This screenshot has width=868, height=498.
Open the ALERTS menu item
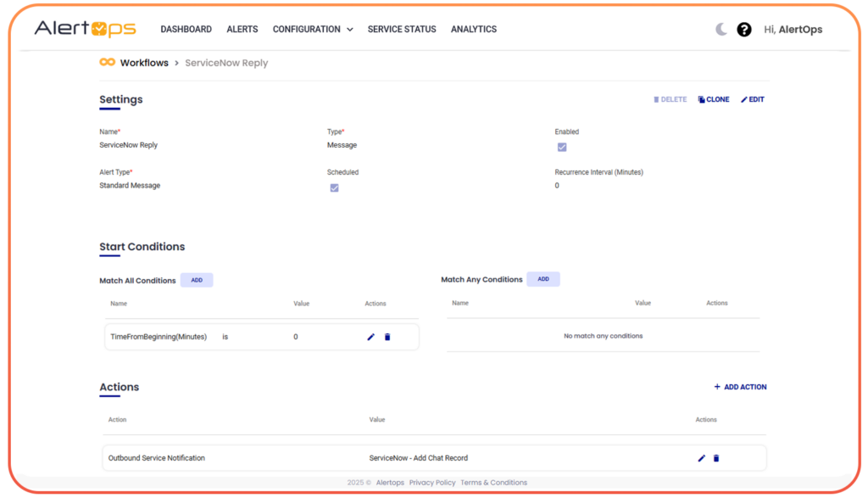pyautogui.click(x=242, y=29)
